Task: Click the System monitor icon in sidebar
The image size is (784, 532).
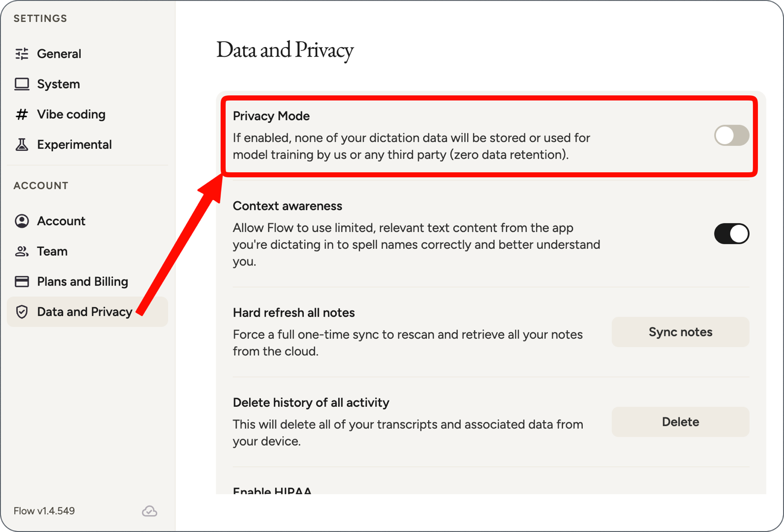Action: [22, 84]
